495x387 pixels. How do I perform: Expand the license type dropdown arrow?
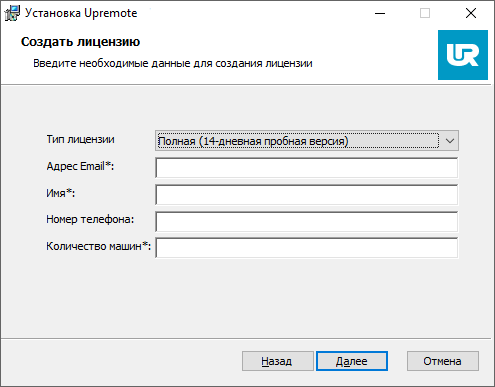click(450, 141)
